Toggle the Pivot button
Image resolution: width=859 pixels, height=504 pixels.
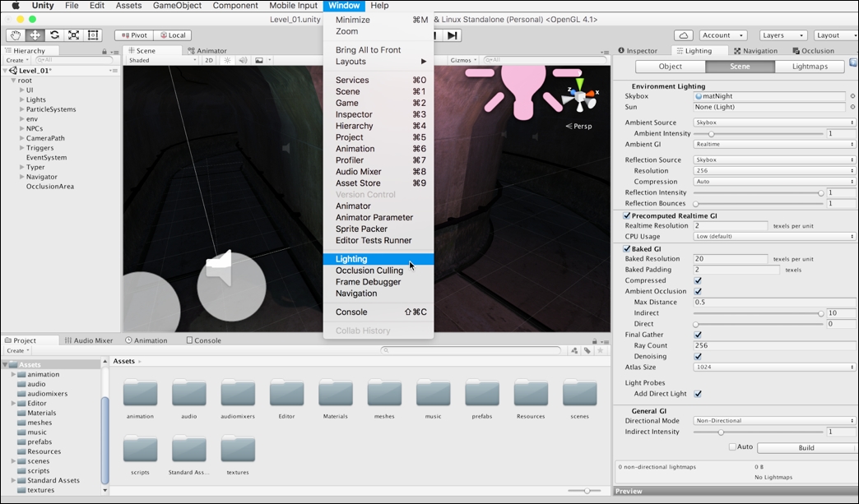(x=133, y=35)
